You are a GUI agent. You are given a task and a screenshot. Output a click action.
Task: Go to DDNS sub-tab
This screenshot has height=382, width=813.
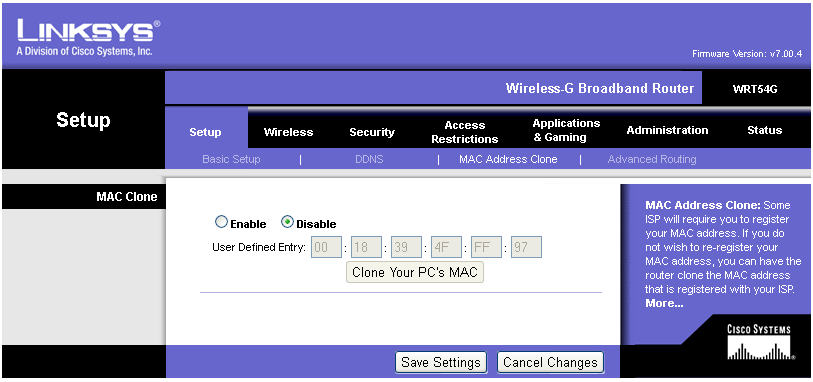click(369, 160)
